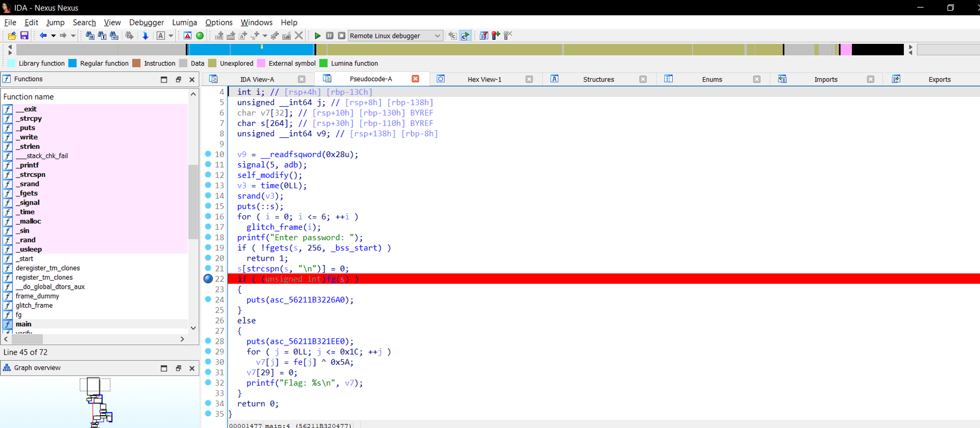Viewport: 980px width, 428px height.
Task: Select glitch_frame in the function list
Action: 34,305
